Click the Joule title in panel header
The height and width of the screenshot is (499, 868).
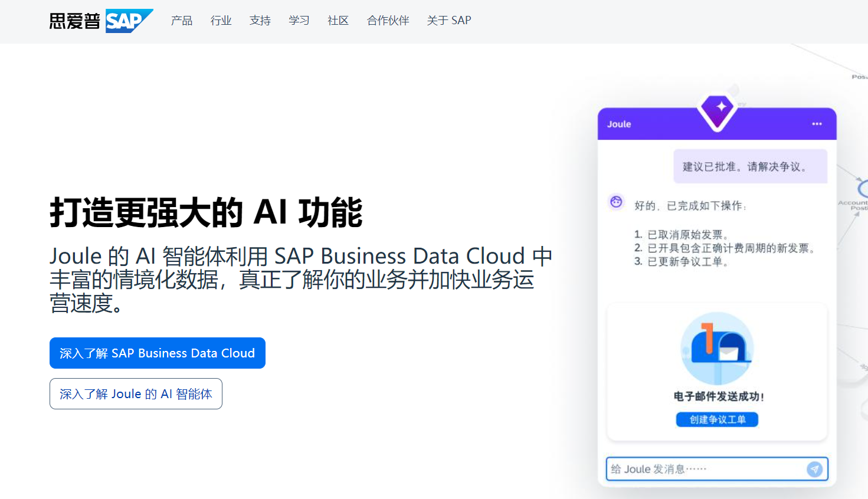pyautogui.click(x=619, y=124)
